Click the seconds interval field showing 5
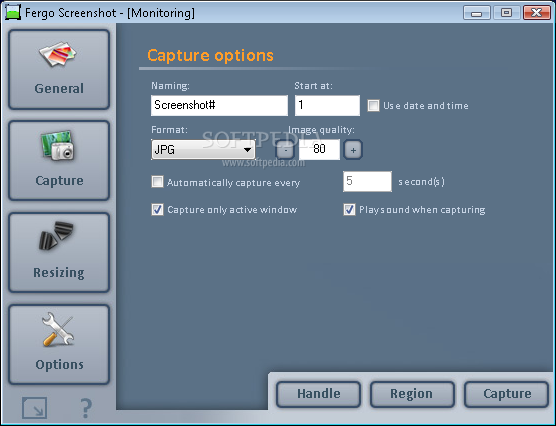 [x=367, y=182]
